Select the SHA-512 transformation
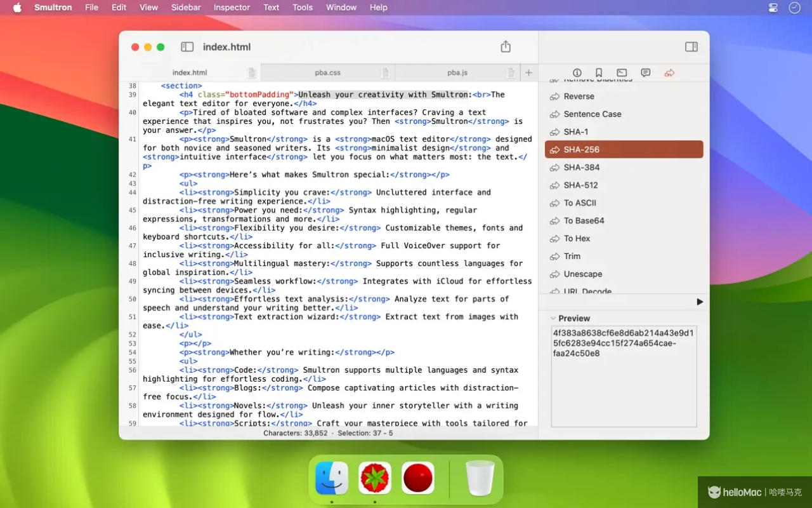This screenshot has height=508, width=812. [624, 185]
